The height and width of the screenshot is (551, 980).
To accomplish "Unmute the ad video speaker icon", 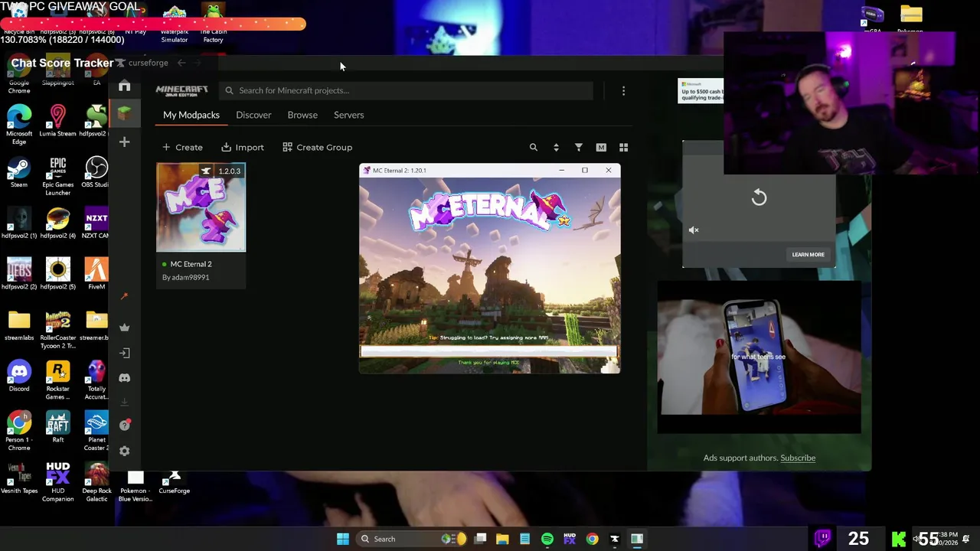I will point(694,230).
